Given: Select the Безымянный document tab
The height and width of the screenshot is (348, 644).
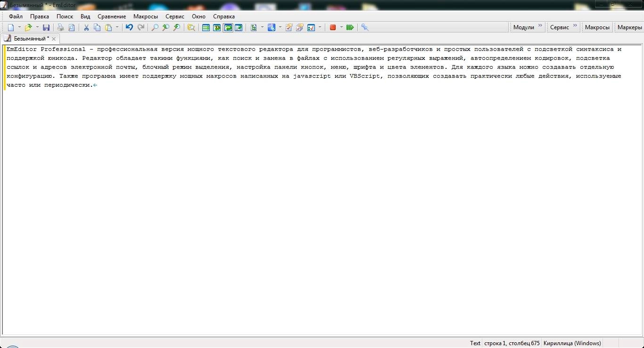Looking at the screenshot, I should [x=30, y=39].
